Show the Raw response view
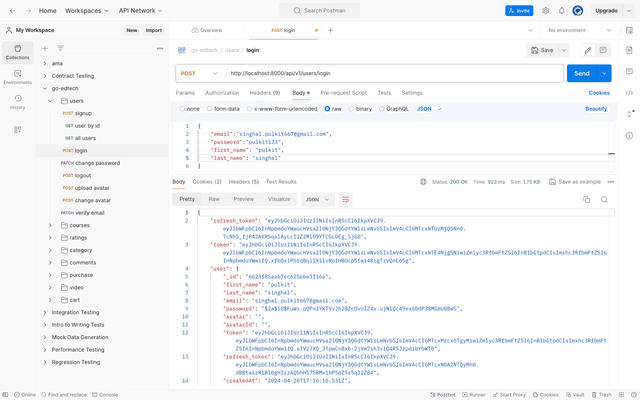Viewport: 640px width, 400px height. [214, 199]
